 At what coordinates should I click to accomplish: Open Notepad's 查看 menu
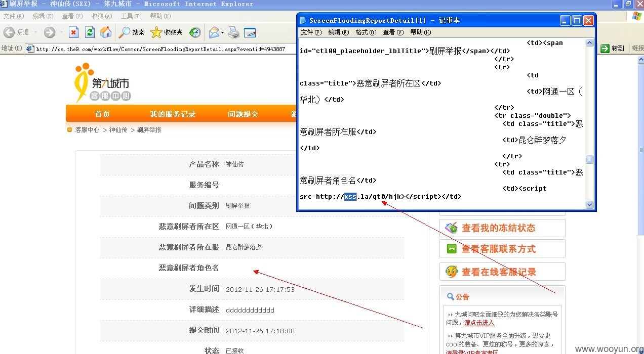393,32
